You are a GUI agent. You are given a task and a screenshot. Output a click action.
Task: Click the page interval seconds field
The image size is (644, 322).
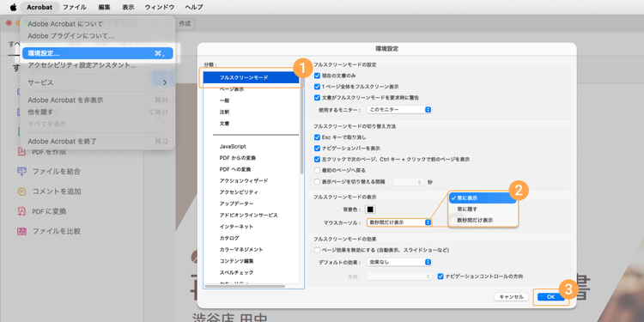pos(408,182)
